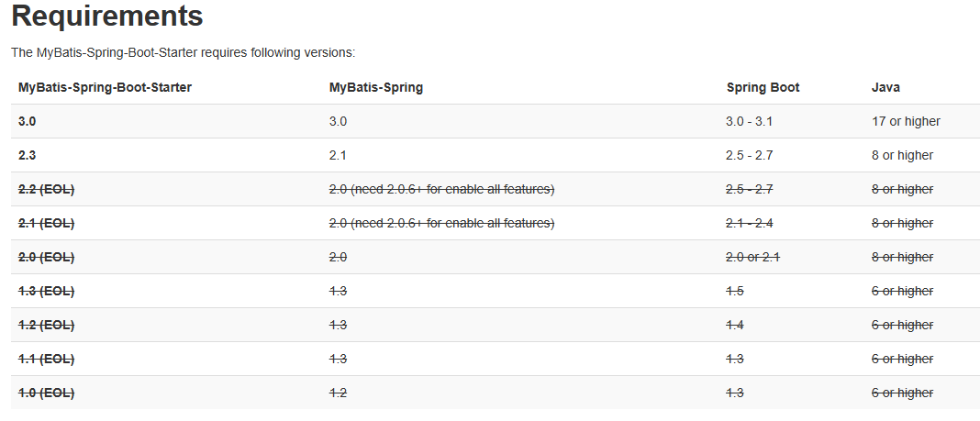The image size is (980, 421).
Task: Select the struck-through "2.1 - 2.4" Spring Boot cell
Action: click(x=750, y=223)
